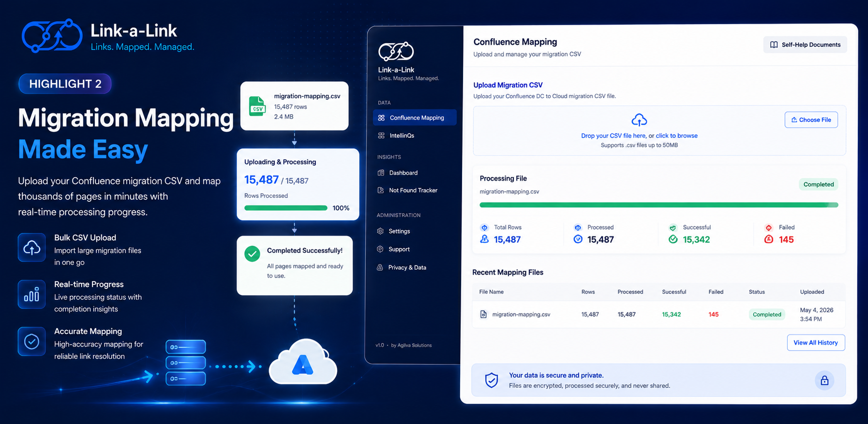Click the Real-time Progress bar chart icon
The image size is (868, 424).
pos(32,294)
